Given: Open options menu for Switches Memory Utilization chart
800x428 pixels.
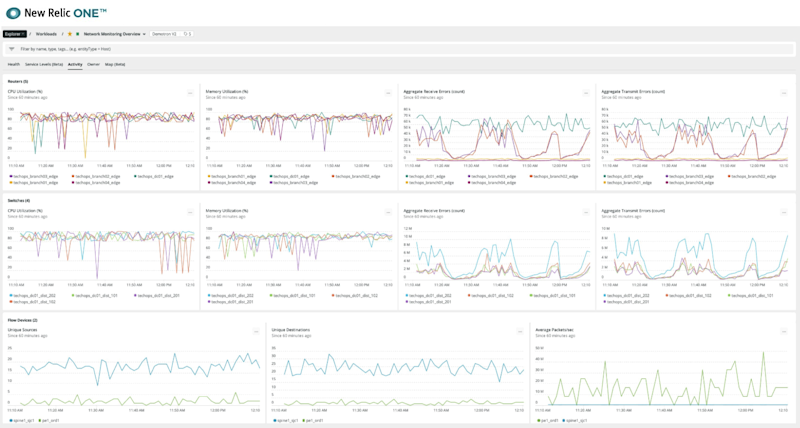Looking at the screenshot, I should [388, 212].
